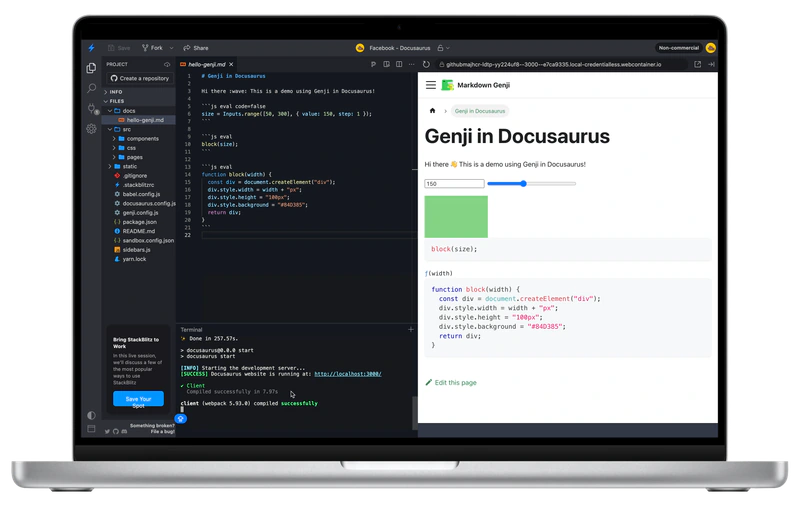Open the StackBlitz GitHub icon in footer
Viewport: 800px width, 505px height.
[116, 432]
